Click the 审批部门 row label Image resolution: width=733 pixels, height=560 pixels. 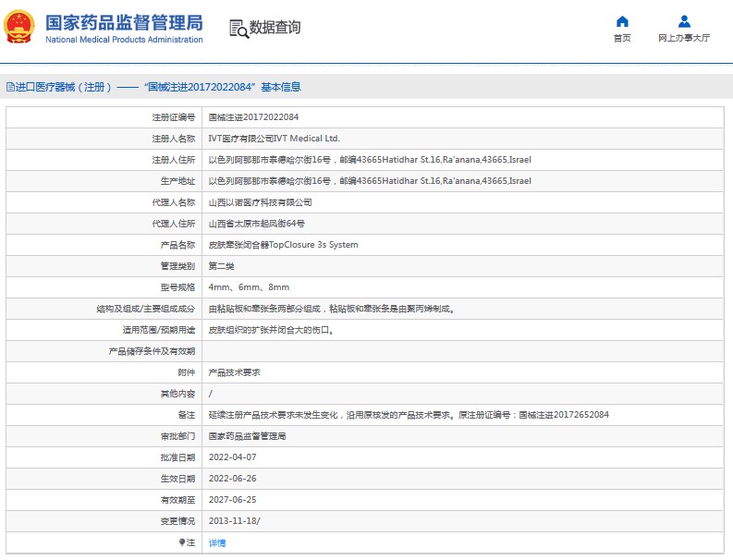tap(177, 436)
